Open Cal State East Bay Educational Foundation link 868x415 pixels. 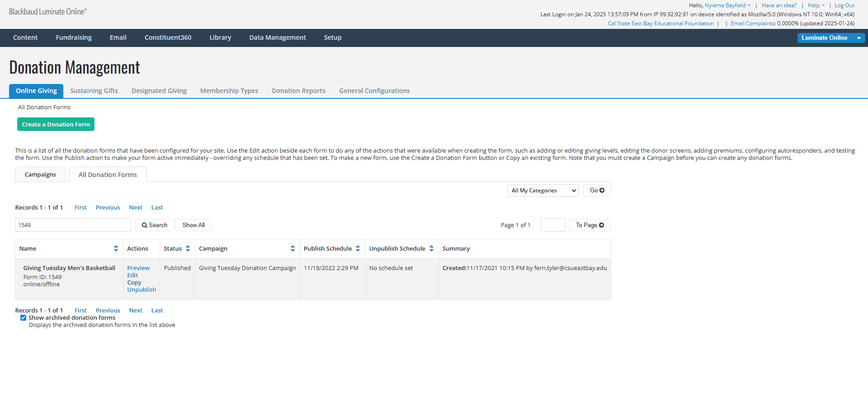coord(661,23)
